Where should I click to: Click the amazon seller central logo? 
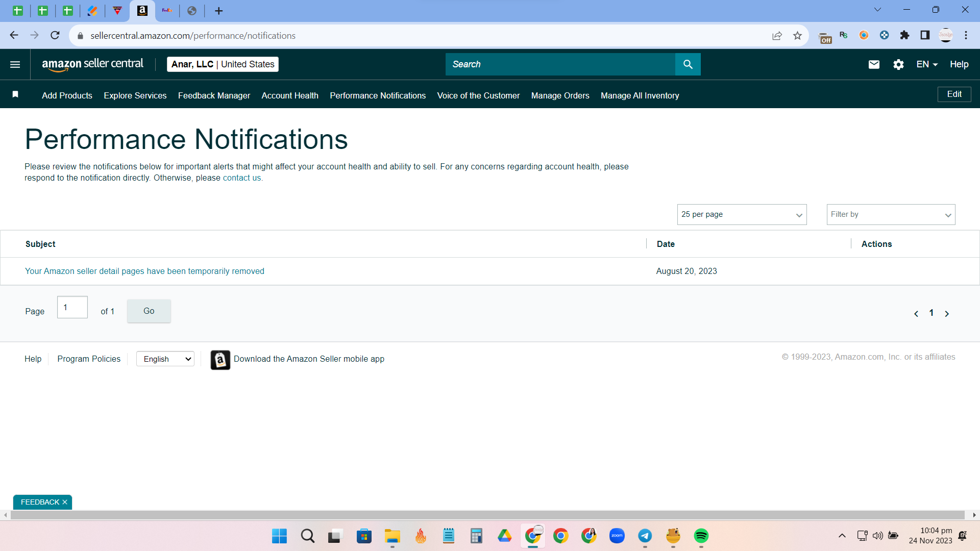click(92, 64)
